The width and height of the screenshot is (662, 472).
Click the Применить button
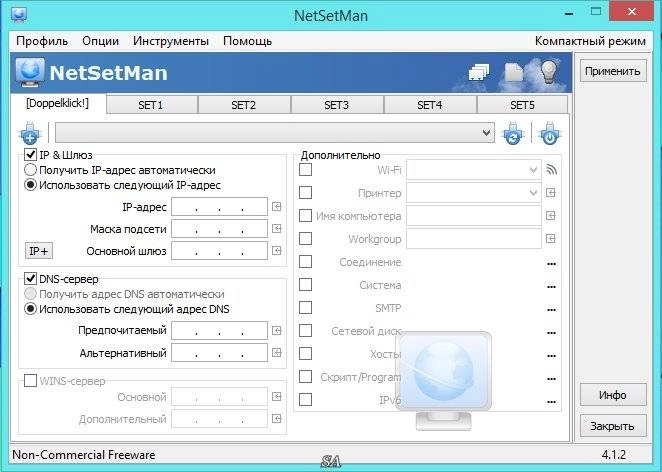(613, 71)
